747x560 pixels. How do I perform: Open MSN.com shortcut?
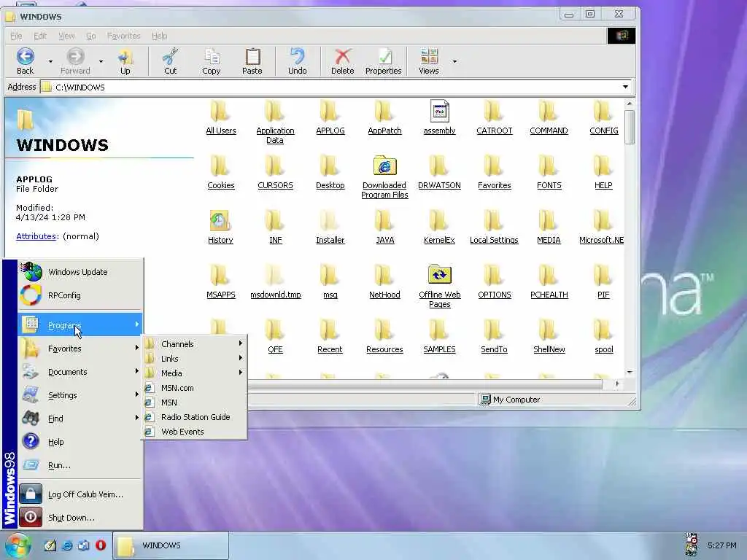click(194, 388)
